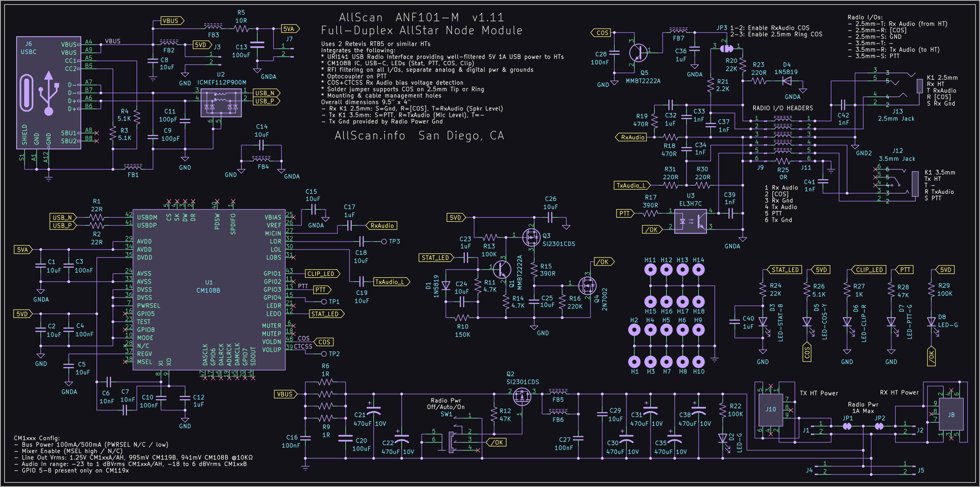Select TxAudio_L label near R31
The image size is (980, 487).
click(x=632, y=185)
